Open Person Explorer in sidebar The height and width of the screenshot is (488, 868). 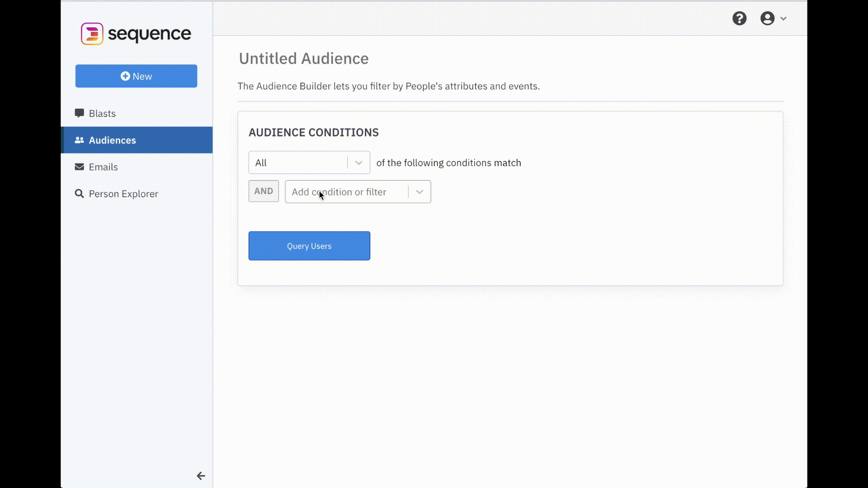123,194
